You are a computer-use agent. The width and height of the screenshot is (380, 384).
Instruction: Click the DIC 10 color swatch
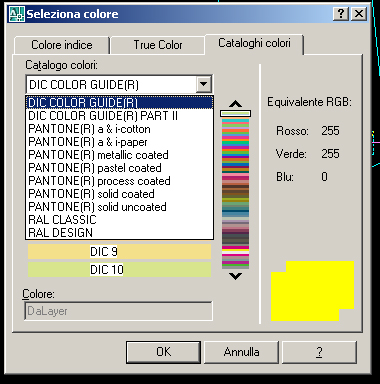pos(119,269)
